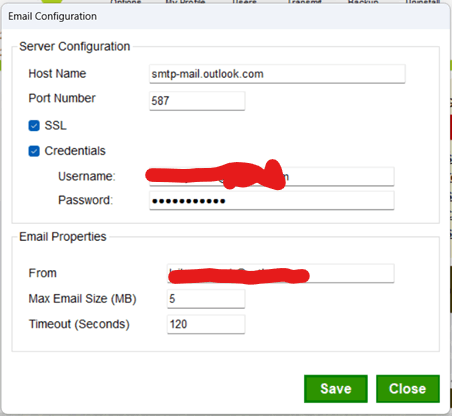Screen dimensions: 452x416
Task: Click the Timeout (Seconds) field
Action: coord(206,324)
